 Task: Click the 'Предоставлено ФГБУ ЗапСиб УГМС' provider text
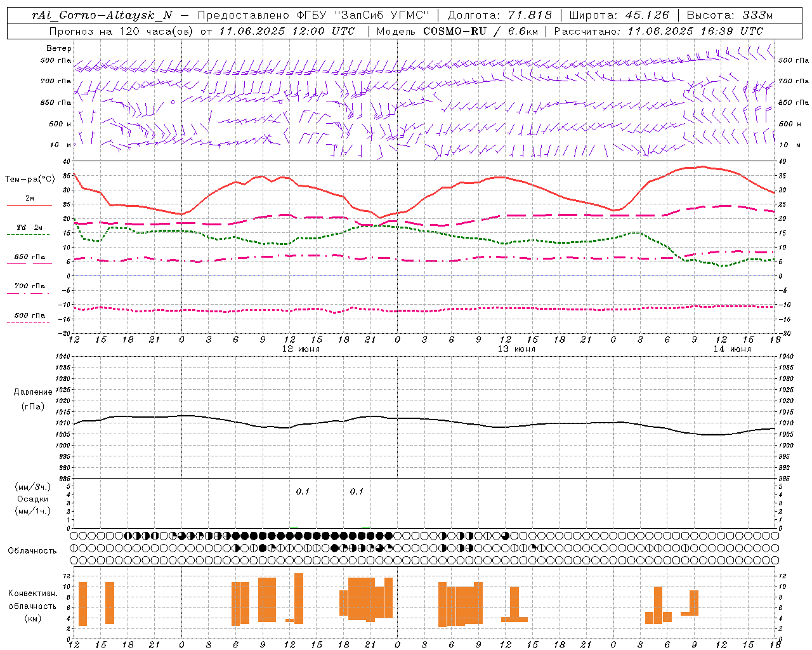pos(313,16)
